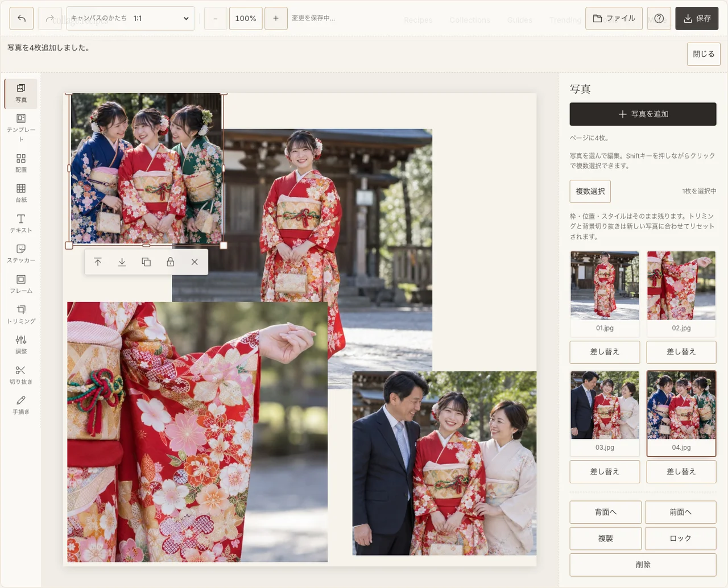Open the 調整 adjustment tool

pos(21,344)
